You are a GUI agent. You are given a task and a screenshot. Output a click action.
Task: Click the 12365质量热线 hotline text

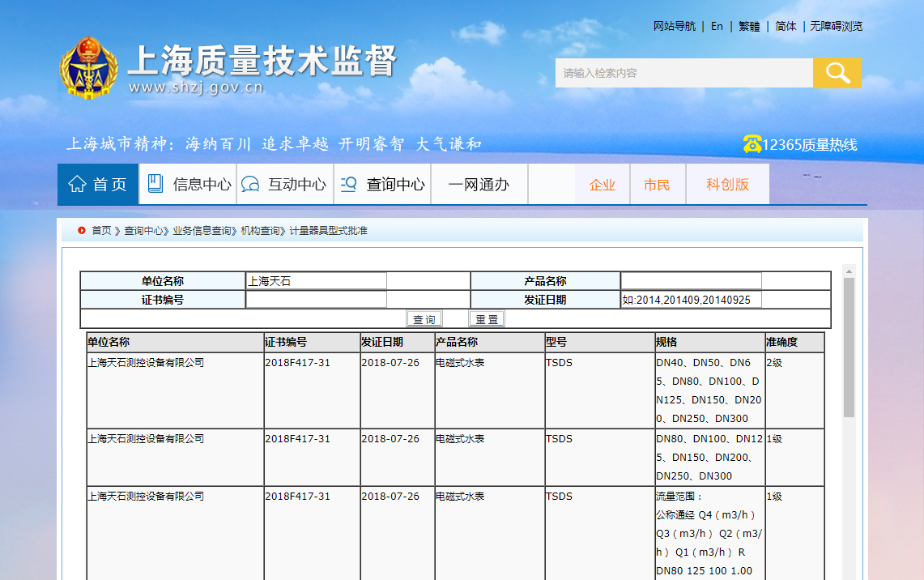(810, 144)
